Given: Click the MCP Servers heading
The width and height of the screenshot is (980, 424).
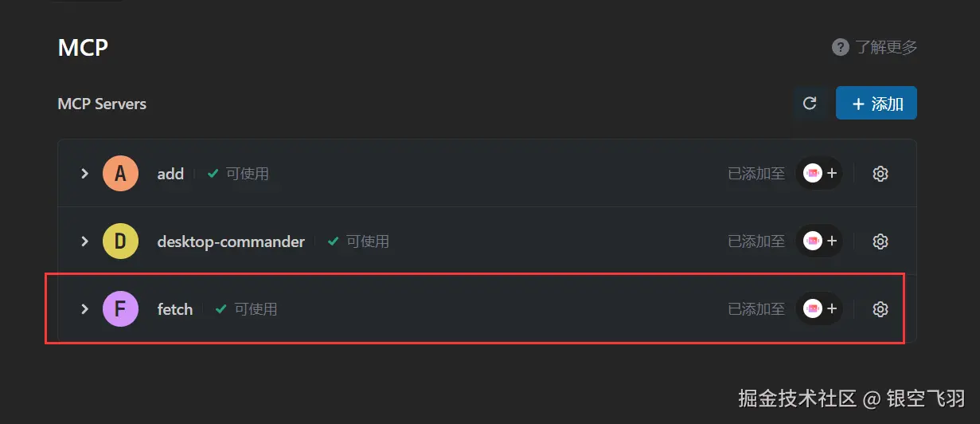Looking at the screenshot, I should 102,104.
